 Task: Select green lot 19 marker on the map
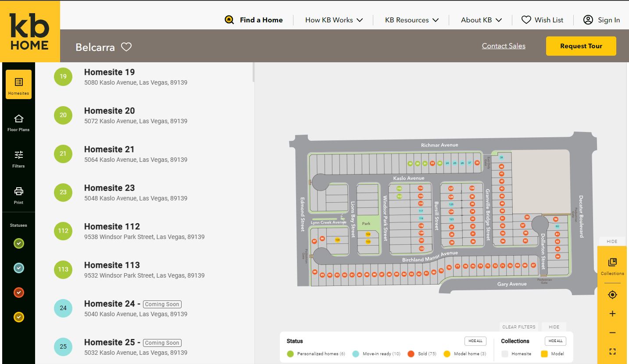(410, 163)
